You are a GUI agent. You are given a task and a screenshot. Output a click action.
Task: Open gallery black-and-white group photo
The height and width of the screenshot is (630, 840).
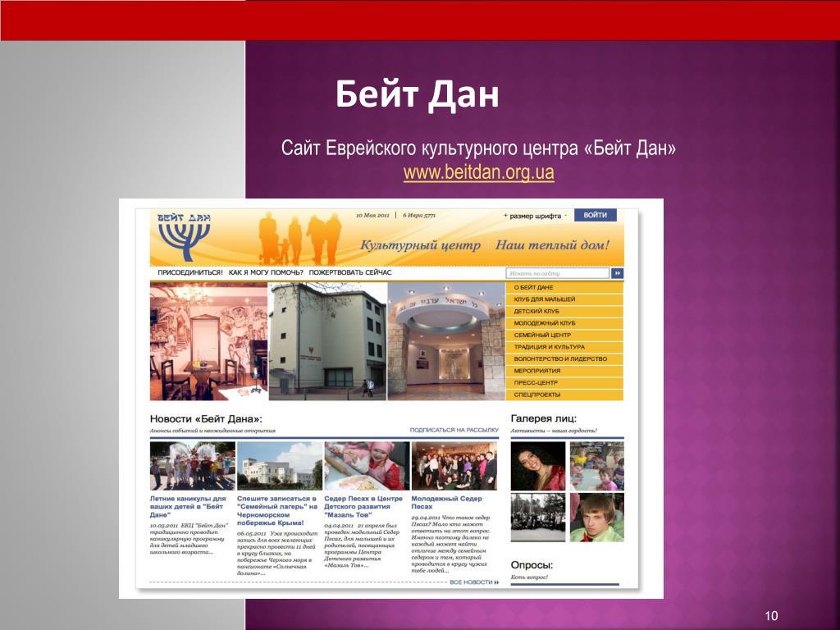tap(538, 518)
